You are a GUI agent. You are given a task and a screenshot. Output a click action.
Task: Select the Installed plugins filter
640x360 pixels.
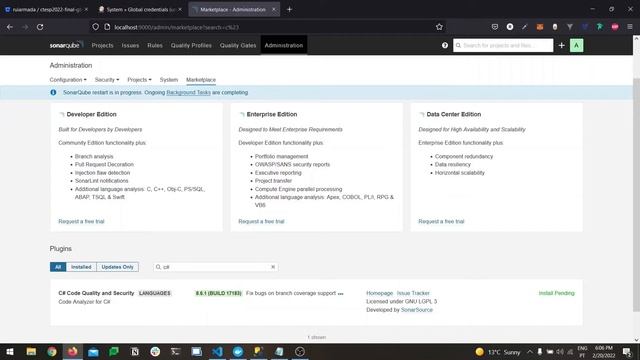[81, 267]
